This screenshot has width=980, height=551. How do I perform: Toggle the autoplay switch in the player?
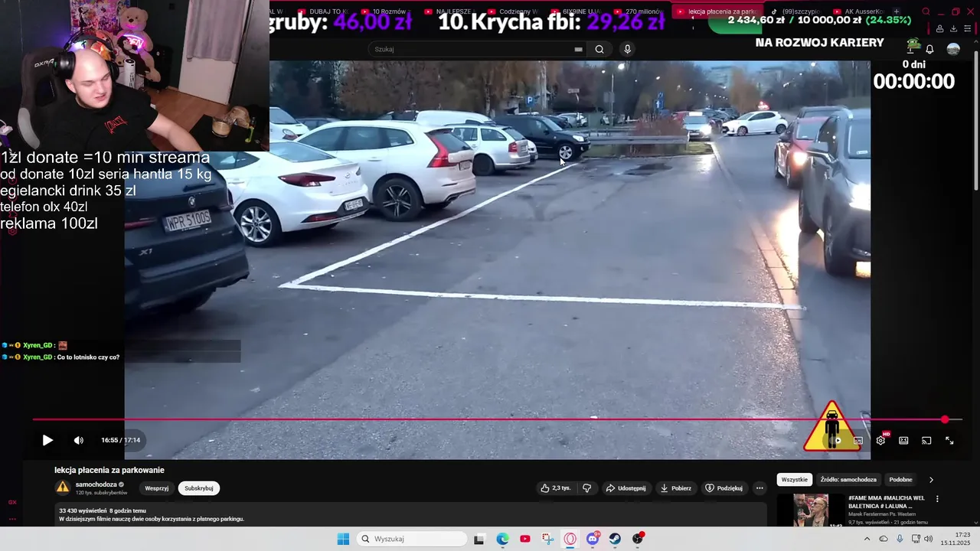835,440
